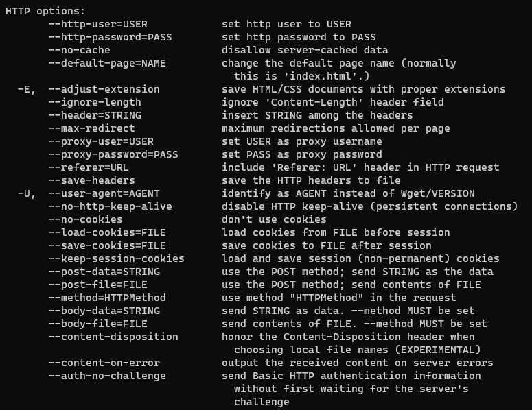Click the --auth-no-challenge option

(x=107, y=376)
